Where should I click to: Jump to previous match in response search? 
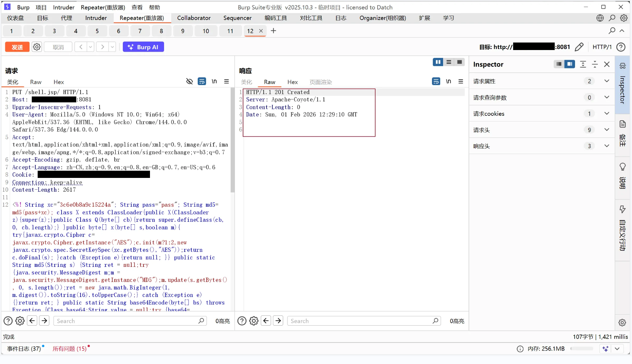(266, 321)
